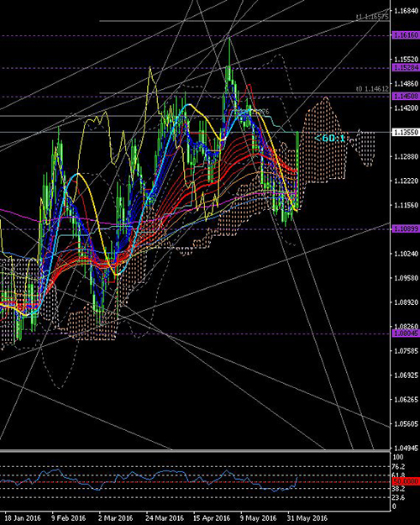Viewport: 420px width, 525px height.
Task: Select the 9 May 2016 date marker
Action: click(258, 518)
